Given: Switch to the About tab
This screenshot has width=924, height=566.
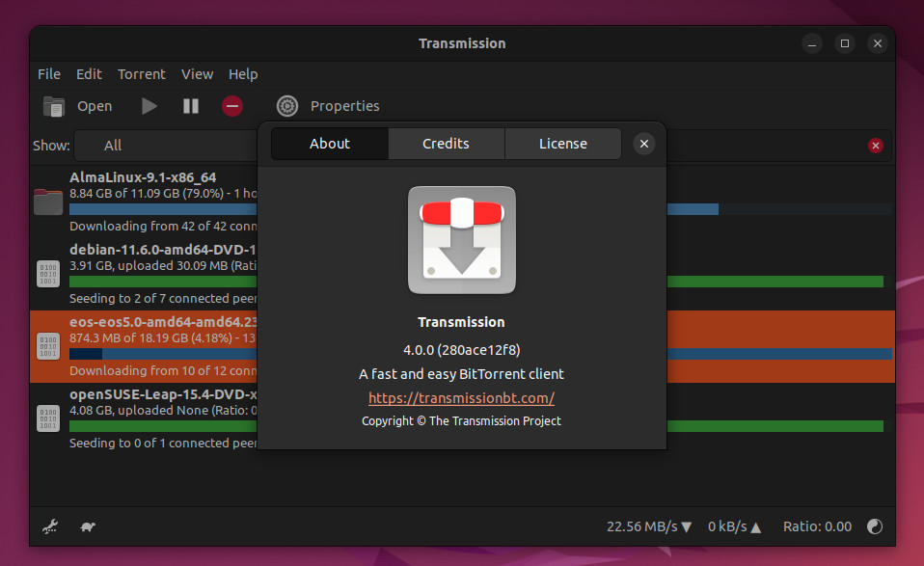Looking at the screenshot, I should 330,144.
